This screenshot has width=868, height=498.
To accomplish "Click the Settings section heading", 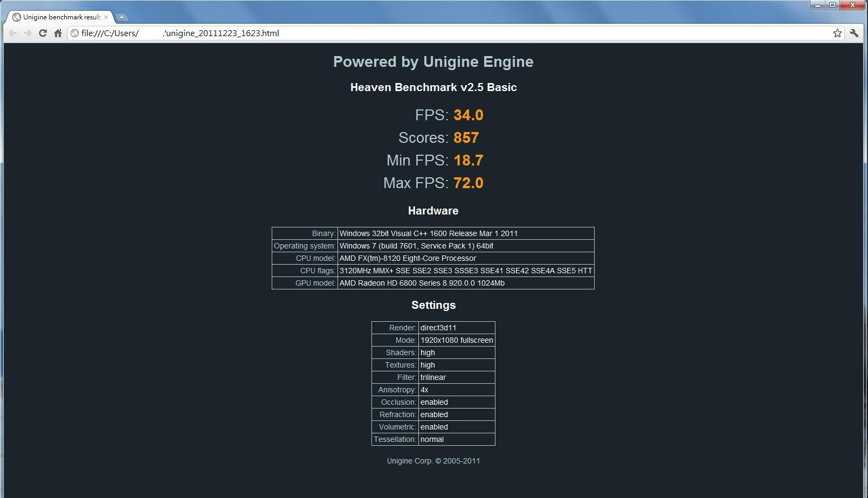I will click(x=433, y=305).
